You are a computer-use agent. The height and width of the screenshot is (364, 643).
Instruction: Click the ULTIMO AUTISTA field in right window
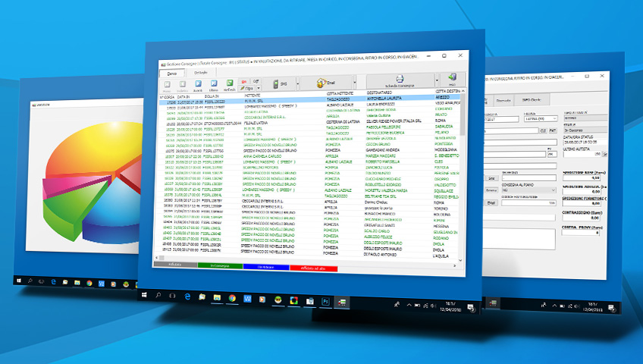[x=582, y=154]
